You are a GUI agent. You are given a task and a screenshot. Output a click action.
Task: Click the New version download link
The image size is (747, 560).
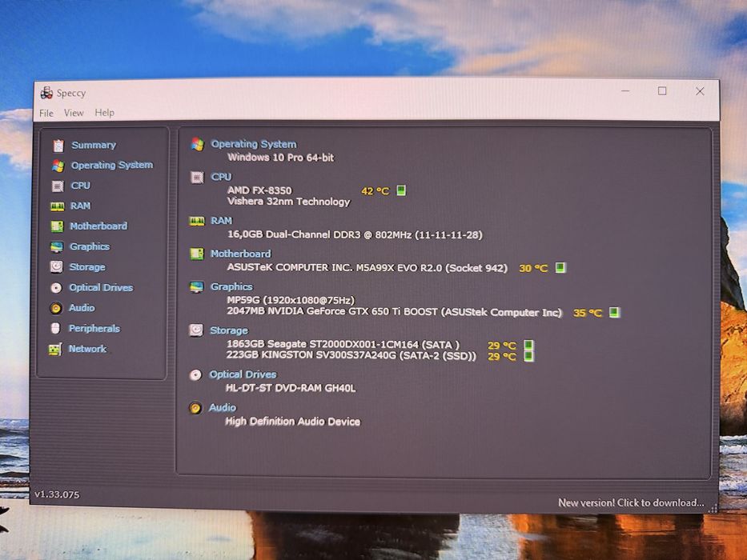631,503
